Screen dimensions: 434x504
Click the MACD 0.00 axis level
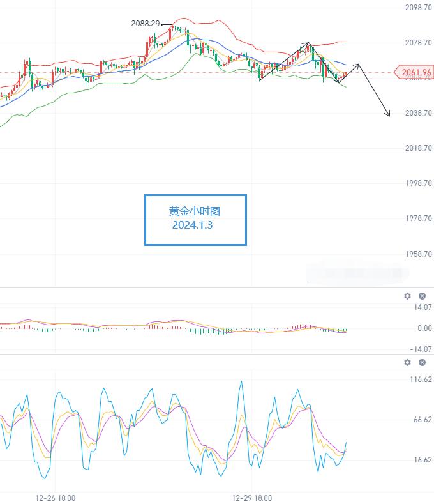(424, 328)
